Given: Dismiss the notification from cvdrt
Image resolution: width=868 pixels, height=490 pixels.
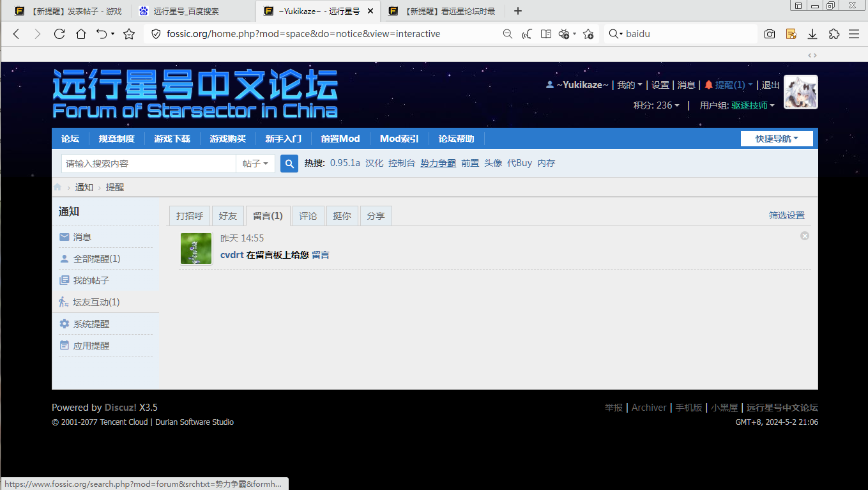Looking at the screenshot, I should point(805,236).
